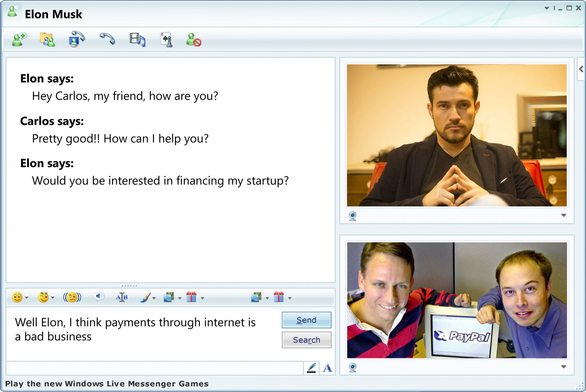Image resolution: width=586 pixels, height=392 pixels.
Task: Start a voice call with phone icon
Action: [107, 39]
